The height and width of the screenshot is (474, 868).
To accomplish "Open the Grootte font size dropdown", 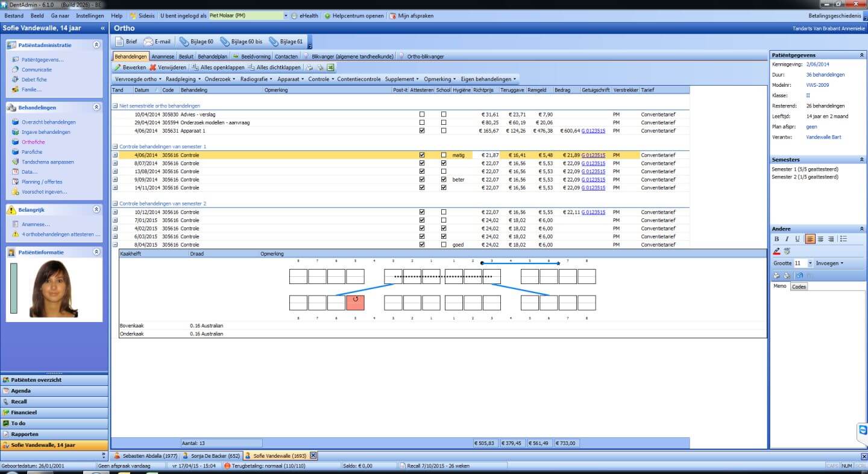I will pos(810,264).
